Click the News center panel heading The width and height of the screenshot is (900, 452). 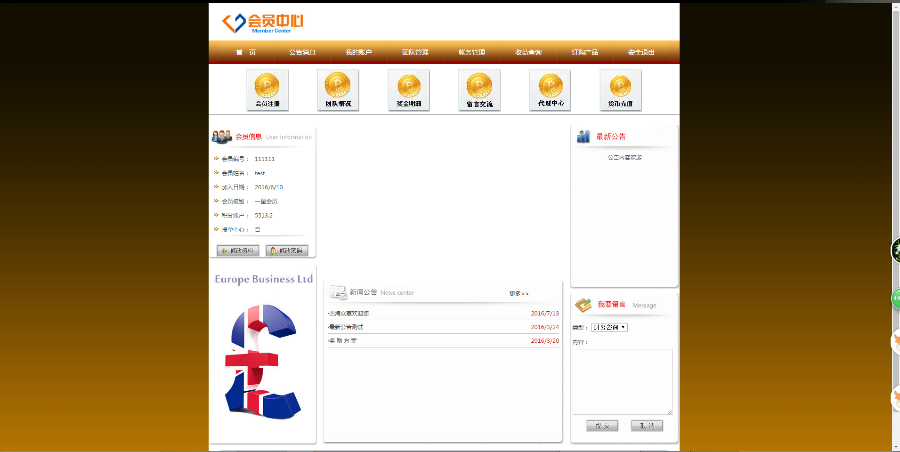tap(382, 292)
